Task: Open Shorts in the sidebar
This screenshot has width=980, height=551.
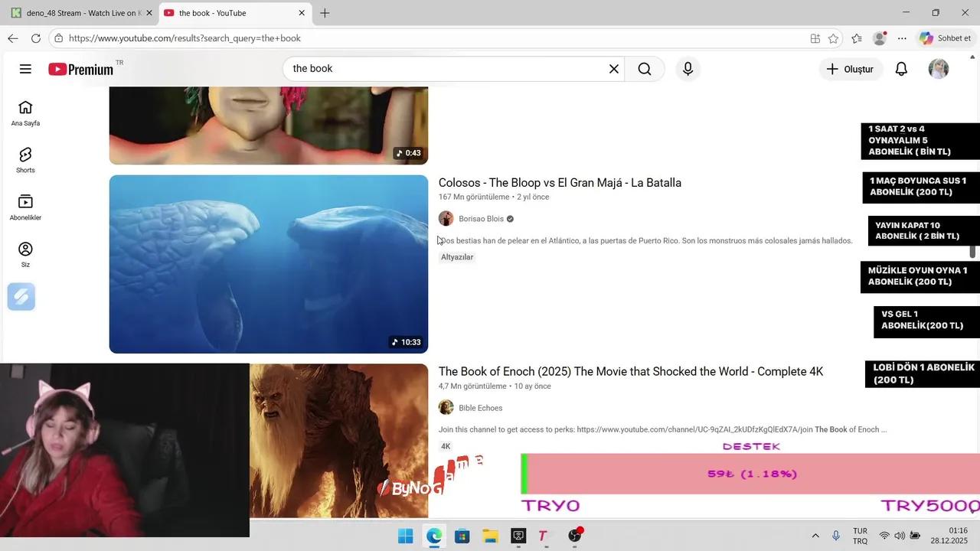Action: click(25, 161)
